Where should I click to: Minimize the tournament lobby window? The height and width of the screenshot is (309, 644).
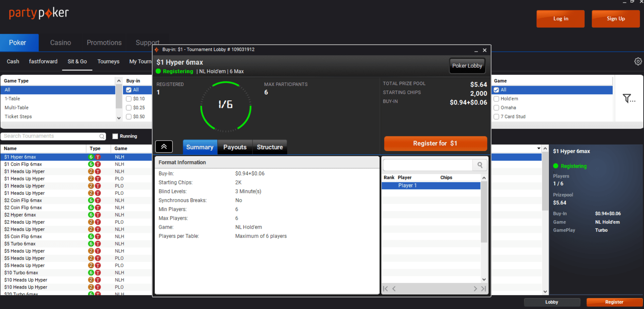coord(476,50)
